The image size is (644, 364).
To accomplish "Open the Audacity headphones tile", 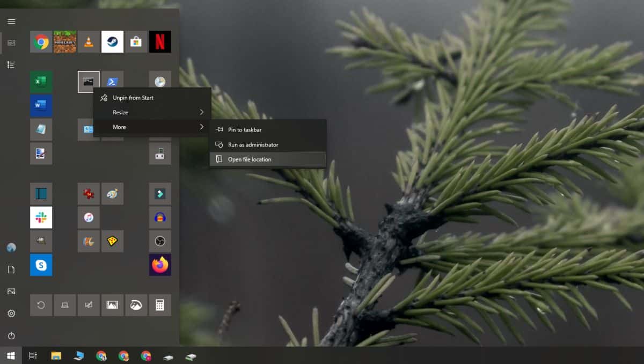I will pos(160,217).
